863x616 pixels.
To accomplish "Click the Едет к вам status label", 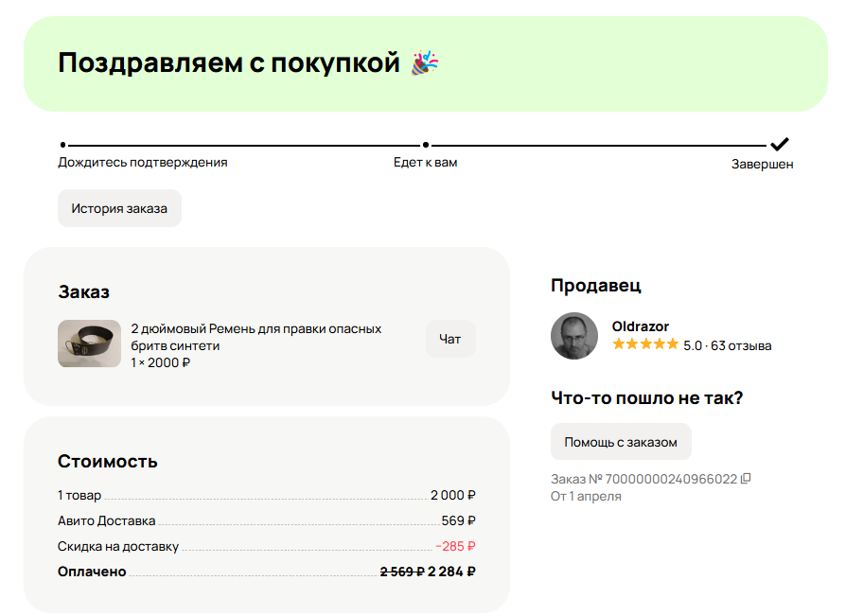I will (425, 163).
